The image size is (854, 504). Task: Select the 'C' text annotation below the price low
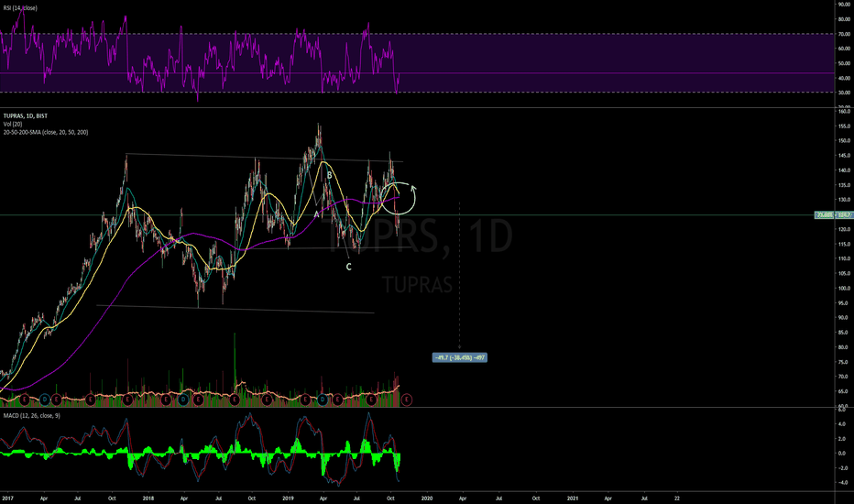tap(348, 267)
